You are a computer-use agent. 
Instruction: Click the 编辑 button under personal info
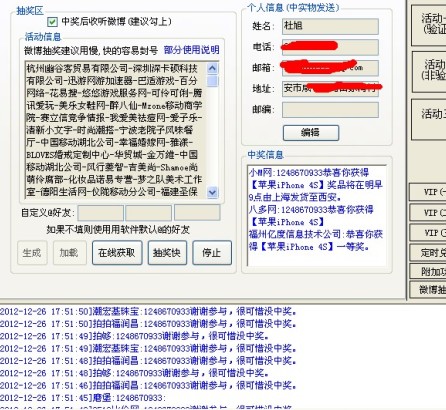coord(311,133)
